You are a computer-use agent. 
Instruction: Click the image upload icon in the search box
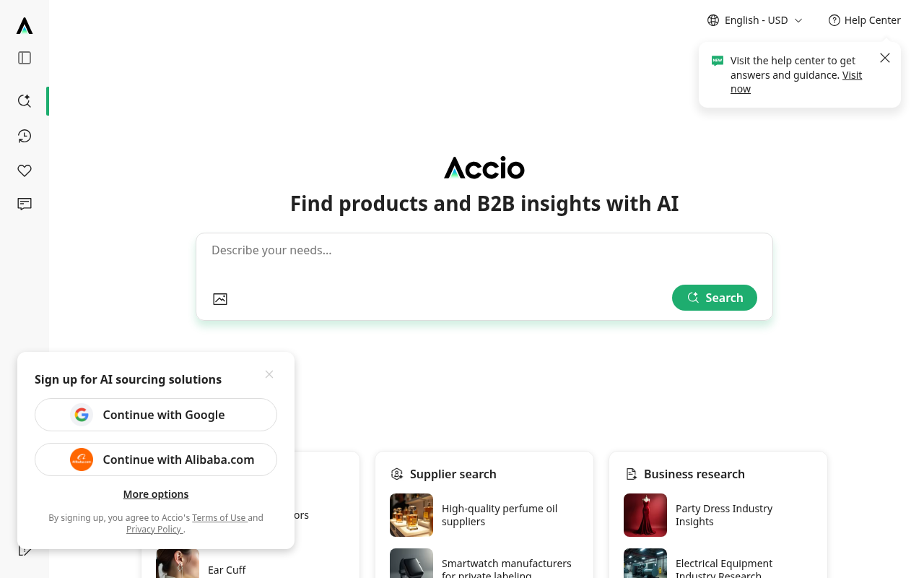click(x=220, y=298)
